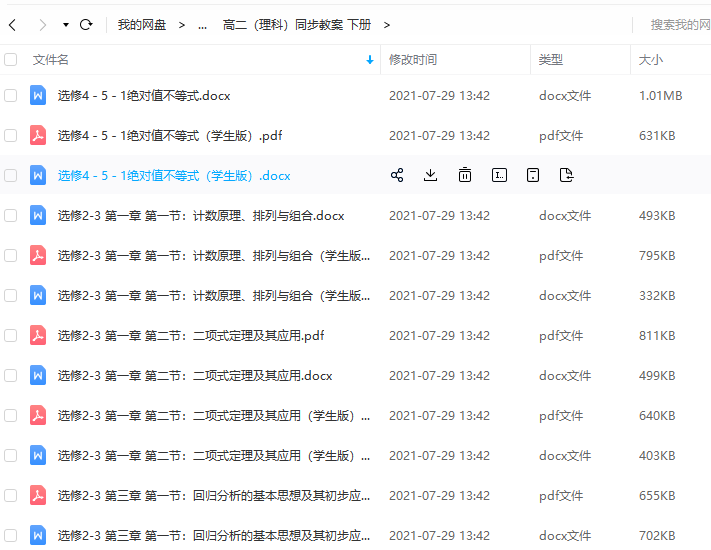Select checkbox for 二项式定理及其应用.pdf
Screen dimensions: 711x550
tap(11, 336)
